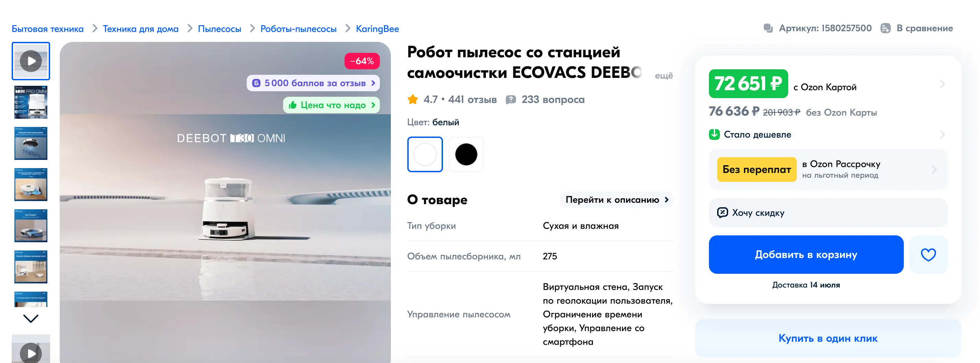Expand thumbnails list with down chevron
The height and width of the screenshot is (363, 980).
coord(31,318)
